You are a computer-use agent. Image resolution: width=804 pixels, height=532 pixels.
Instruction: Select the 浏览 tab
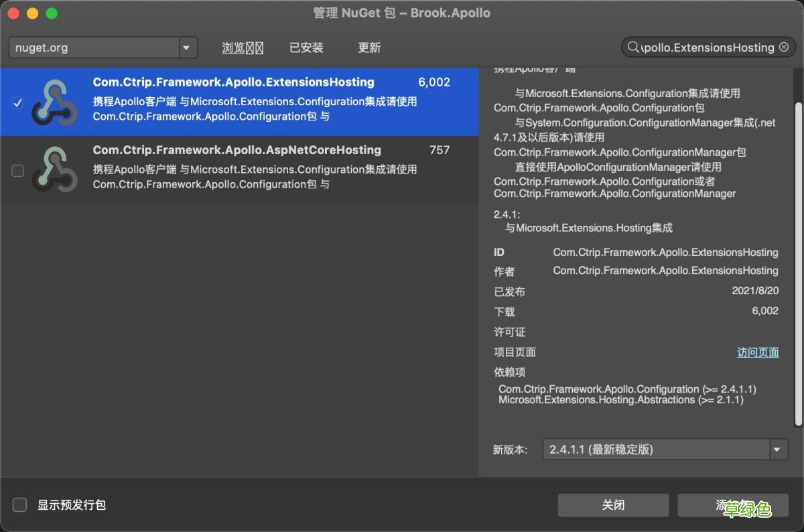tap(243, 47)
